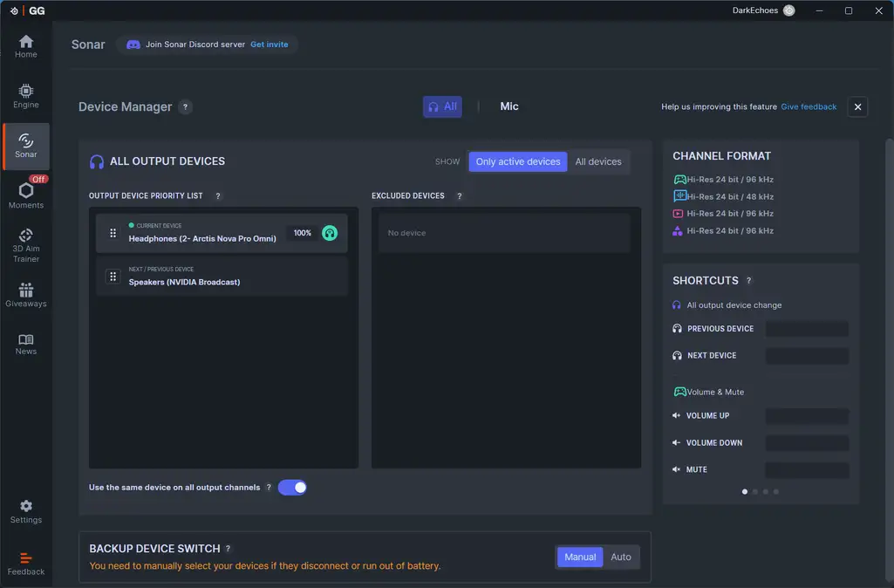Screen dimensions: 894x588
Task: Open Backup Device Switch help icon
Action: 228,549
